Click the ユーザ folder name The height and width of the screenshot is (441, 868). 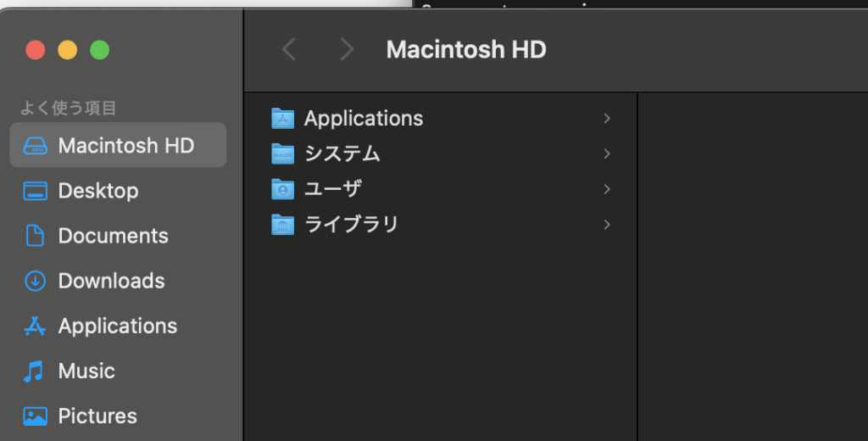point(333,189)
